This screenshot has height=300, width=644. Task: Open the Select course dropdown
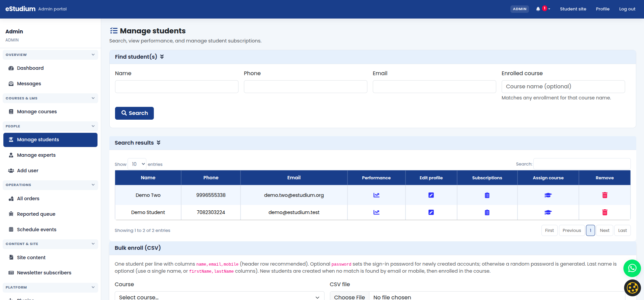coord(219,297)
